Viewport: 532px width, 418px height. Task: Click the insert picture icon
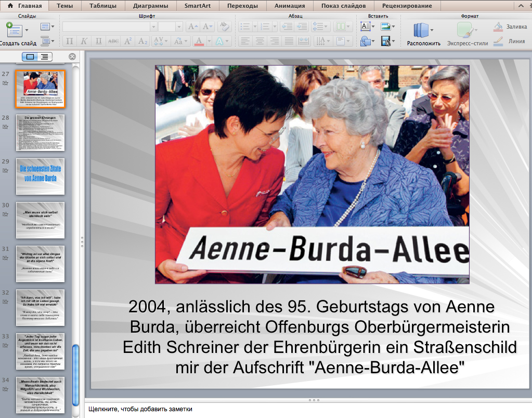point(385,27)
